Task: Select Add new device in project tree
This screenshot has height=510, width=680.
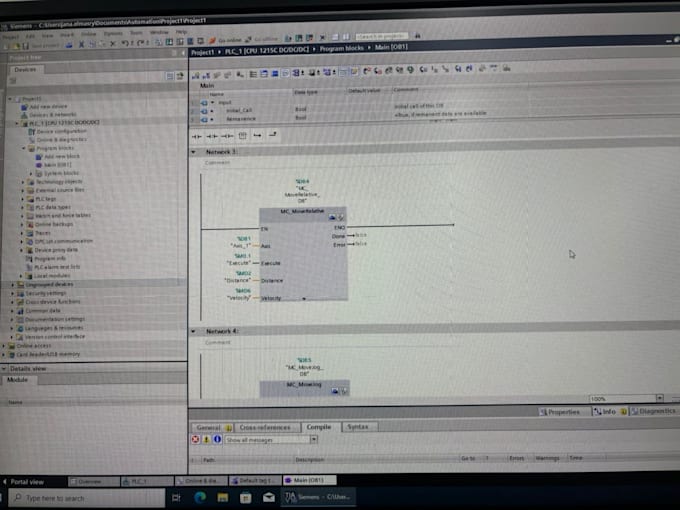Action: click(x=44, y=107)
